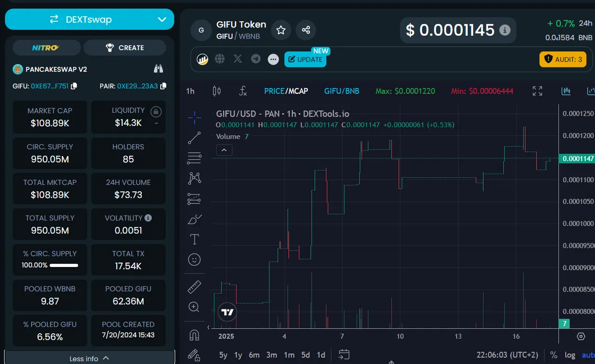The height and width of the screenshot is (364, 595).
Task: Open candlestick chart style selector
Action: [x=217, y=91]
